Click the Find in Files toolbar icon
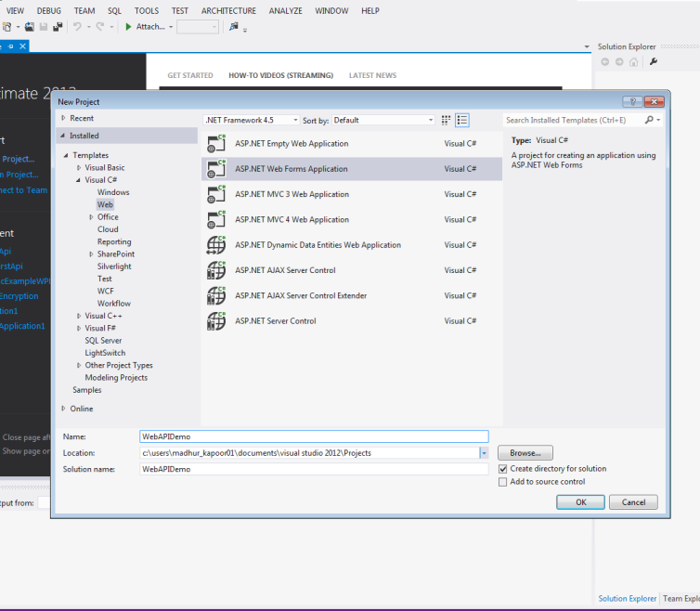Viewport: 700px width, 611px height. pos(233,27)
